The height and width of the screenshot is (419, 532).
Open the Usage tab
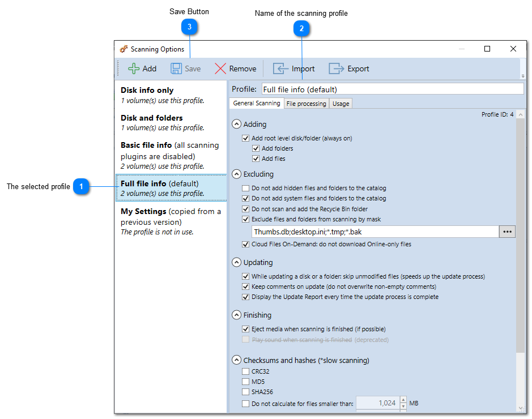(x=341, y=103)
